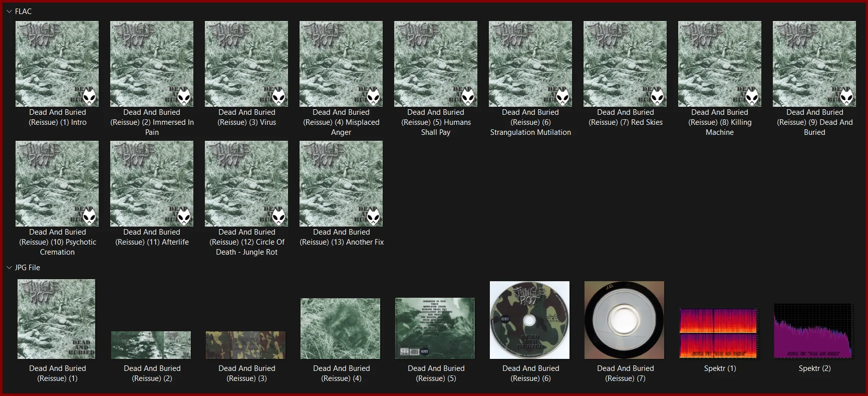868x396 pixels.
Task: Collapse the JPG File group chevron
Action: pos(9,268)
